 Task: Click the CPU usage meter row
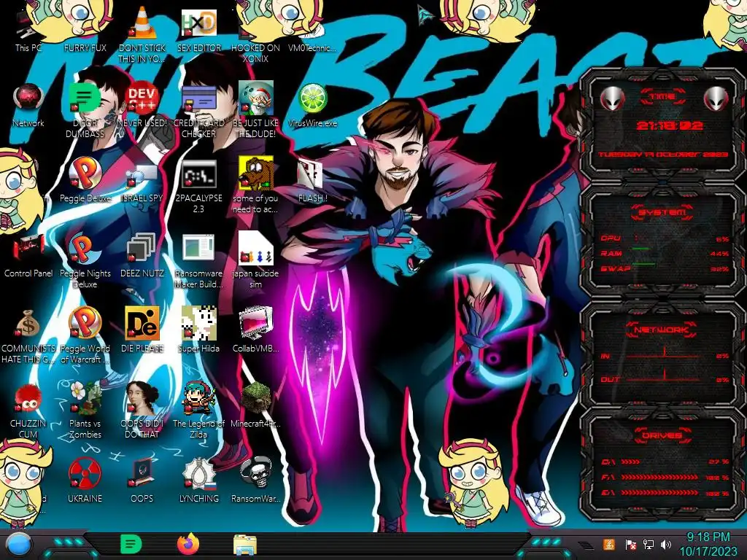click(665, 238)
